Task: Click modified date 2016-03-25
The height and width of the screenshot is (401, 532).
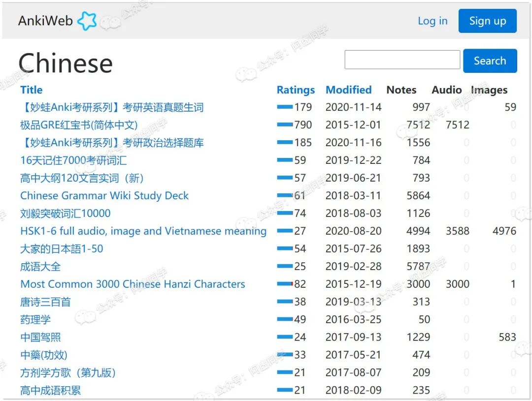Action: coord(353,319)
